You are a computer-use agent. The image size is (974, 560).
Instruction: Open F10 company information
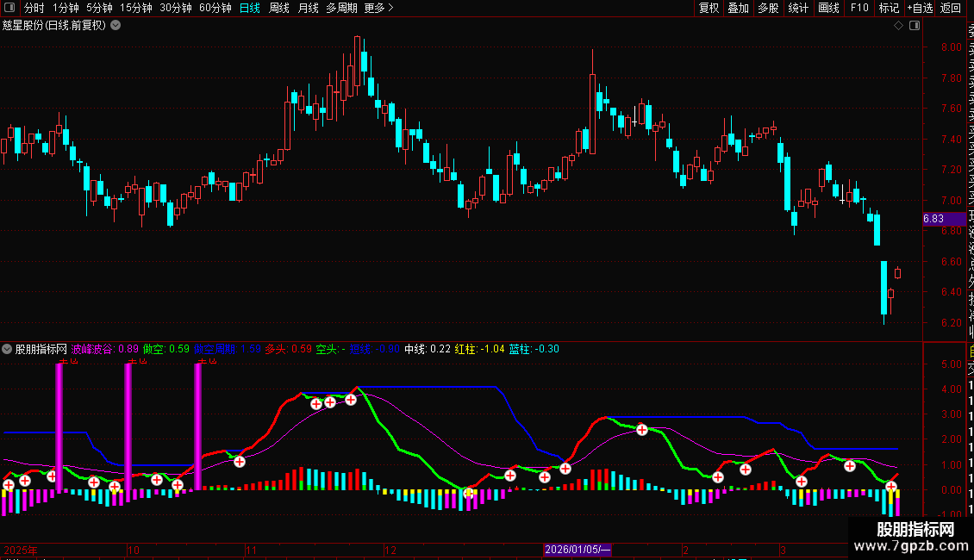(859, 8)
